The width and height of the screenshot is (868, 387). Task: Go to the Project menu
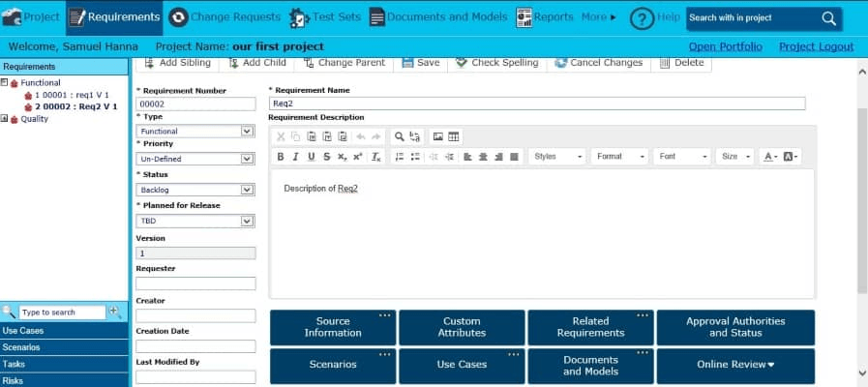[x=31, y=17]
